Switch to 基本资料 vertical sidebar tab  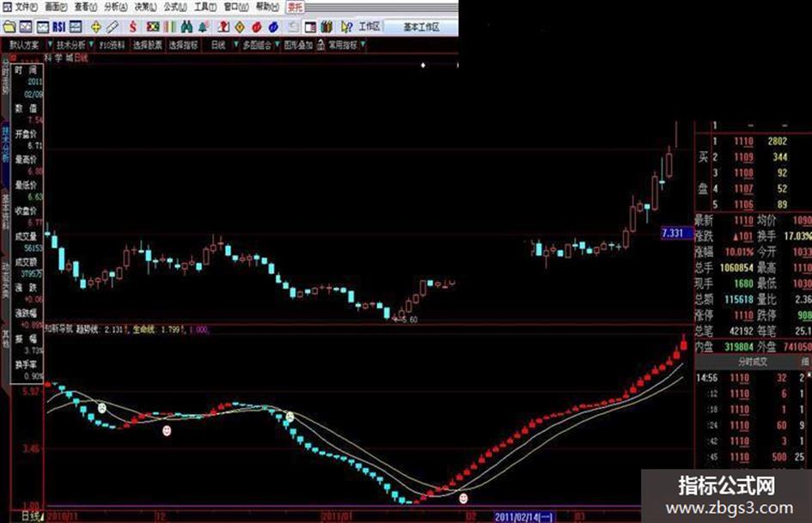pyautogui.click(x=5, y=211)
